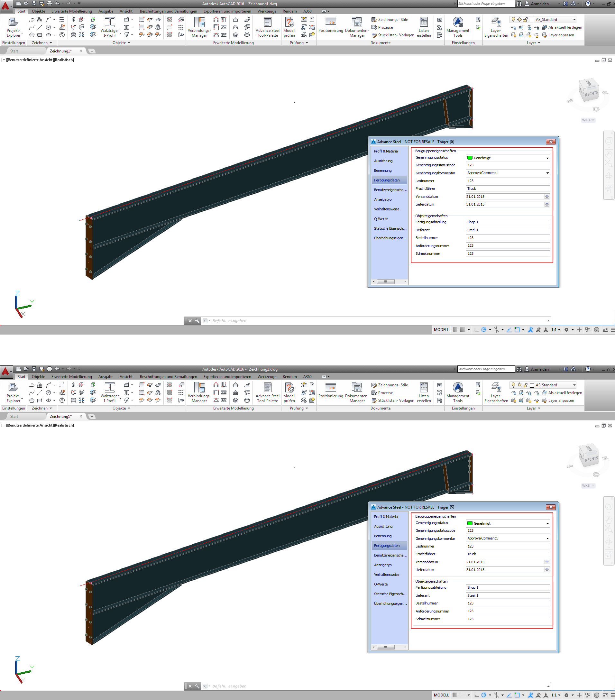Toggle MODELL space button in upper status bar
Screen dimensions: 615x700
[441, 330]
